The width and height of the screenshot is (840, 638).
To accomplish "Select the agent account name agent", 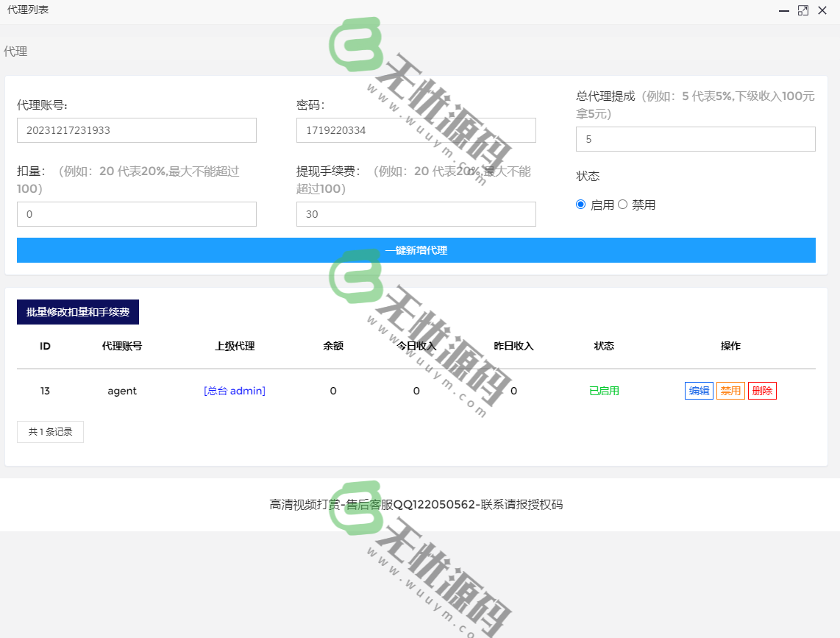I will pyautogui.click(x=121, y=391).
